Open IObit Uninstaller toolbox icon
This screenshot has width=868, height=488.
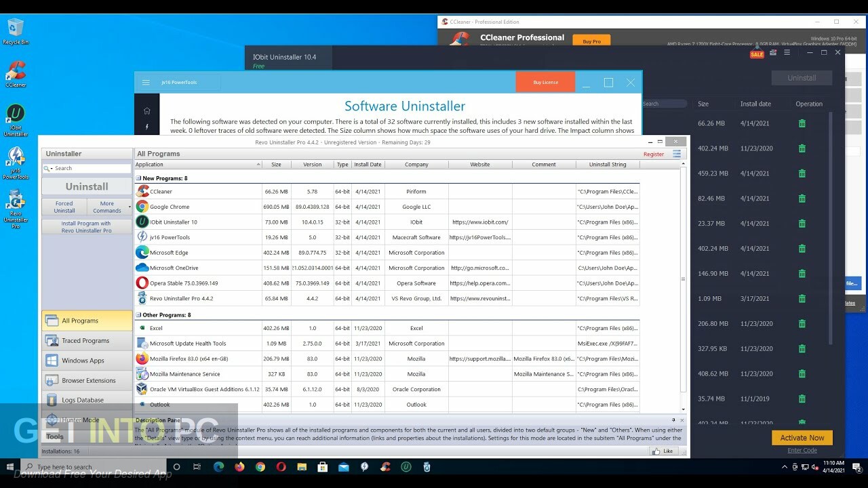(773, 52)
